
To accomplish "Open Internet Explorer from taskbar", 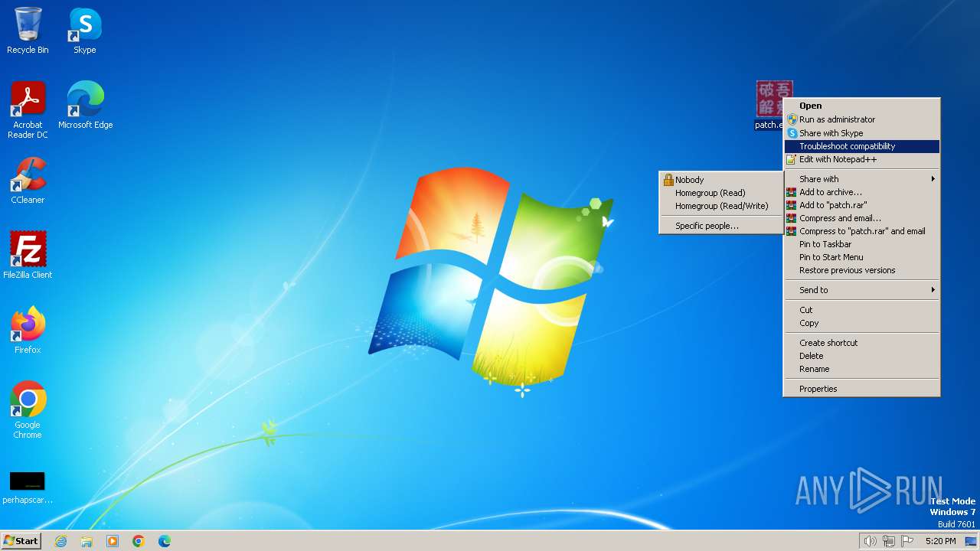I will (x=60, y=541).
